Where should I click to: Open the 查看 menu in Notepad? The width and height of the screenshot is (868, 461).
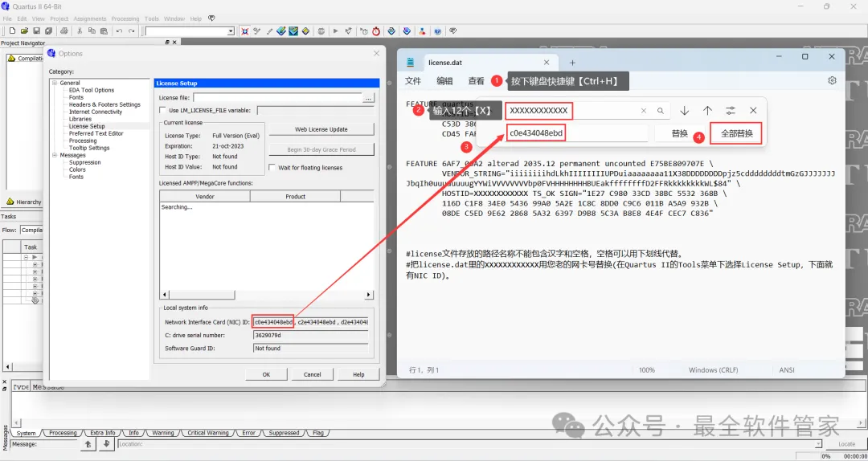476,81
